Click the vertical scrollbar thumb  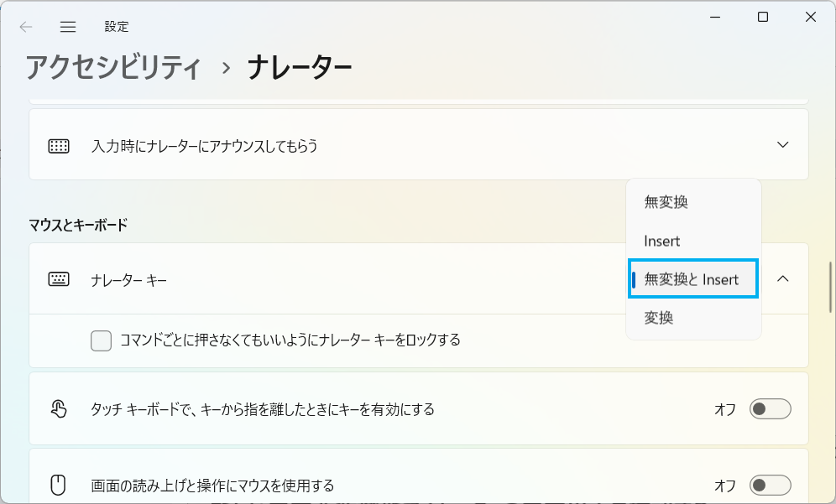pos(830,287)
